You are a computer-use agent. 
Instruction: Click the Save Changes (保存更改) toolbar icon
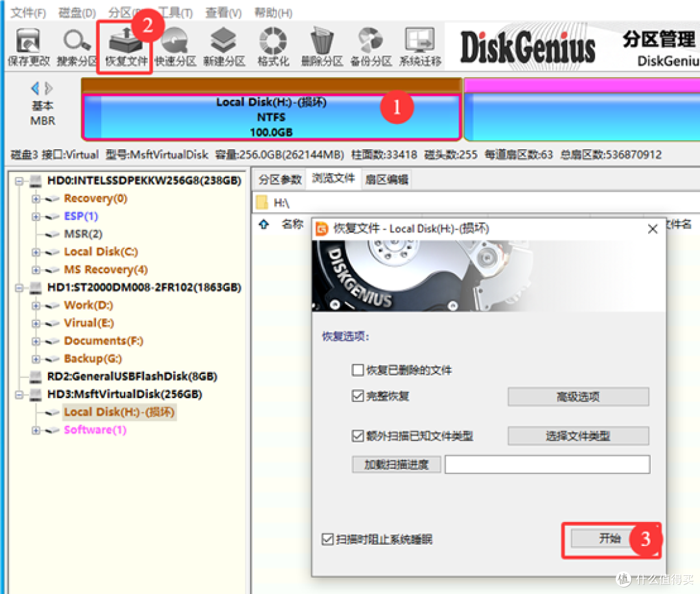28,47
